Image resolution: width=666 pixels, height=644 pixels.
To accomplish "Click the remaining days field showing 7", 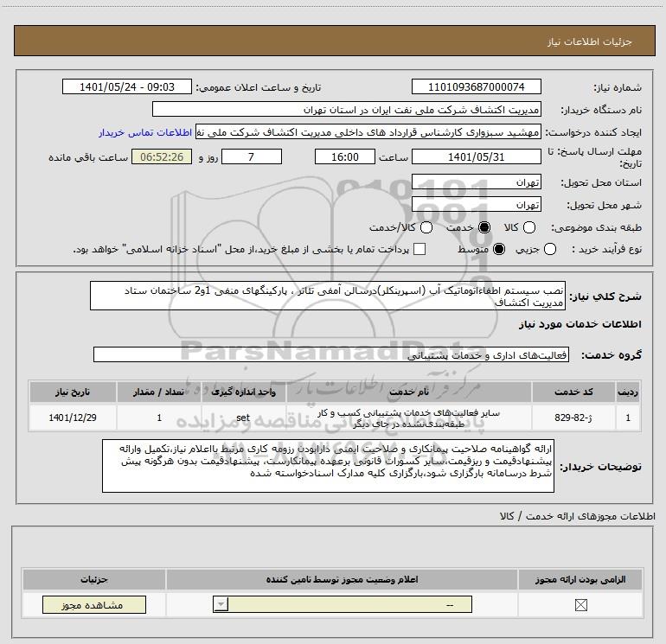I will pyautogui.click(x=252, y=157).
